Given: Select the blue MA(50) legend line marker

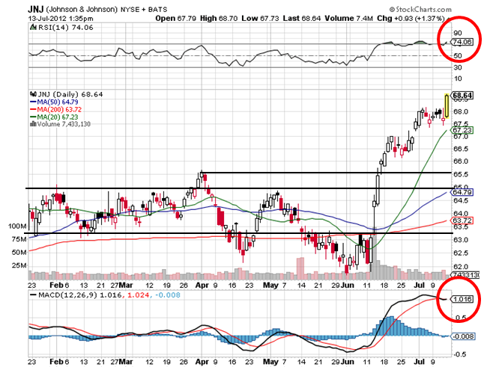Looking at the screenshot, I should 33,102.
